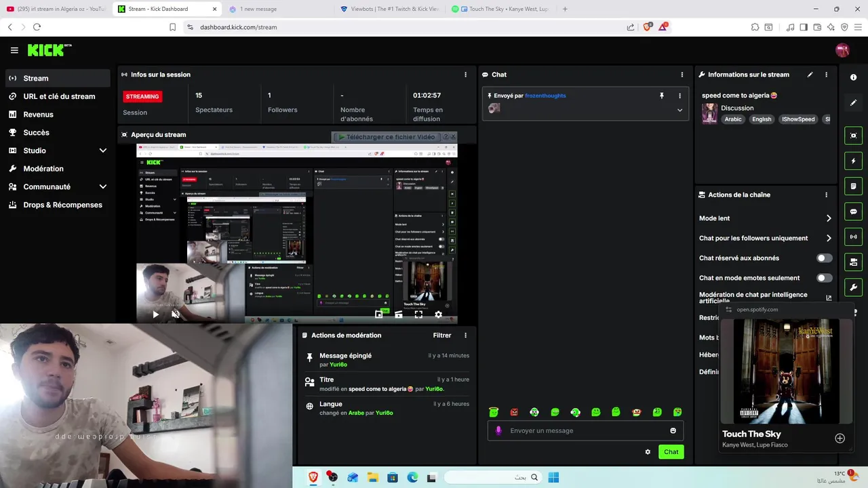Open chat settings gear icon
The height and width of the screenshot is (488, 868).
[648, 452]
